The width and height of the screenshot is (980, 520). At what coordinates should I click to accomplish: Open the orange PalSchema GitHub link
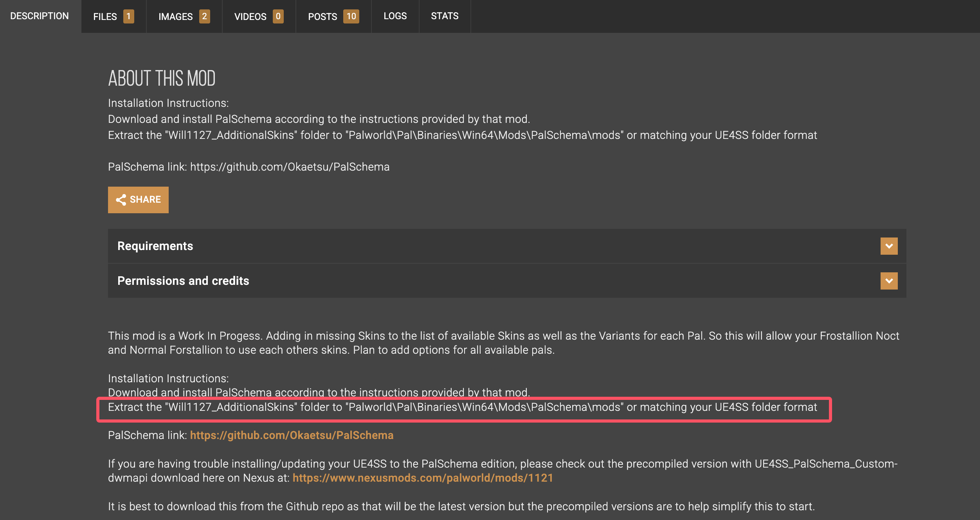[x=292, y=435]
